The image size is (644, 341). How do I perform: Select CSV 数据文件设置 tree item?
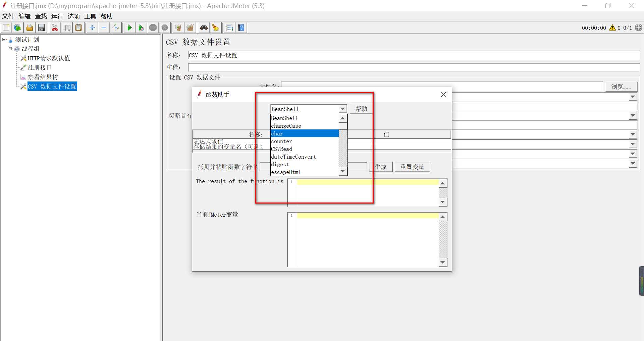coord(52,87)
